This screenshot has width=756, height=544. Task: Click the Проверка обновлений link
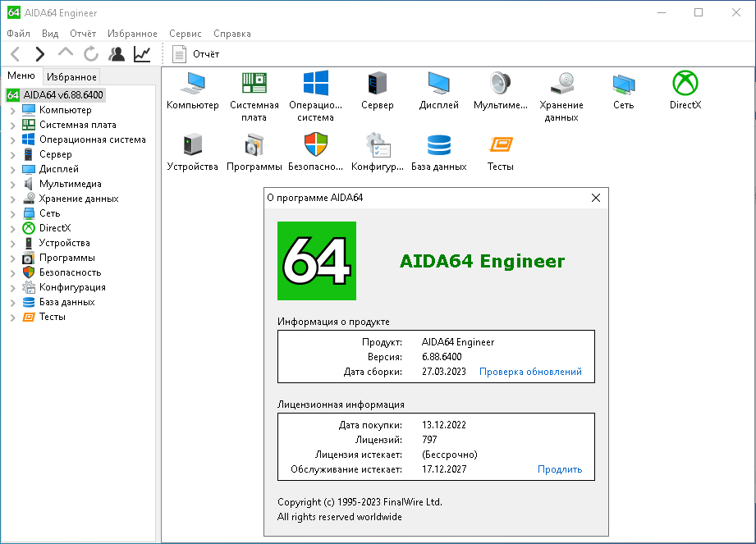click(x=530, y=372)
